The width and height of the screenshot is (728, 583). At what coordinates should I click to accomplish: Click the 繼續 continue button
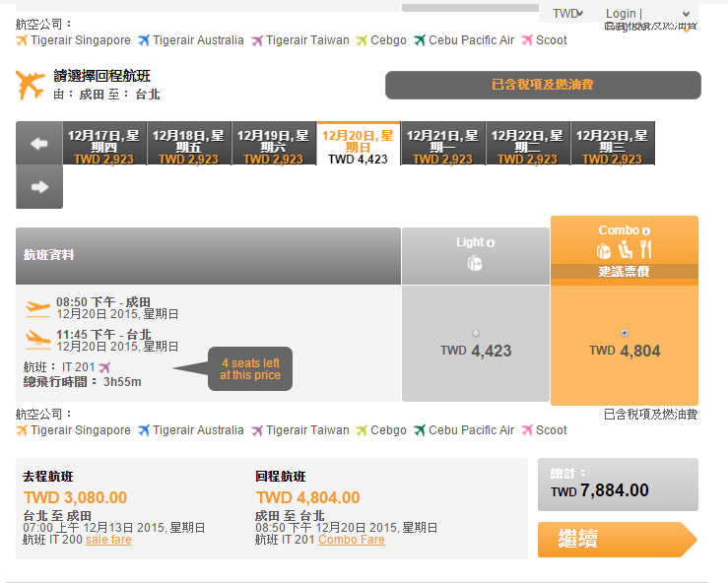(x=618, y=540)
